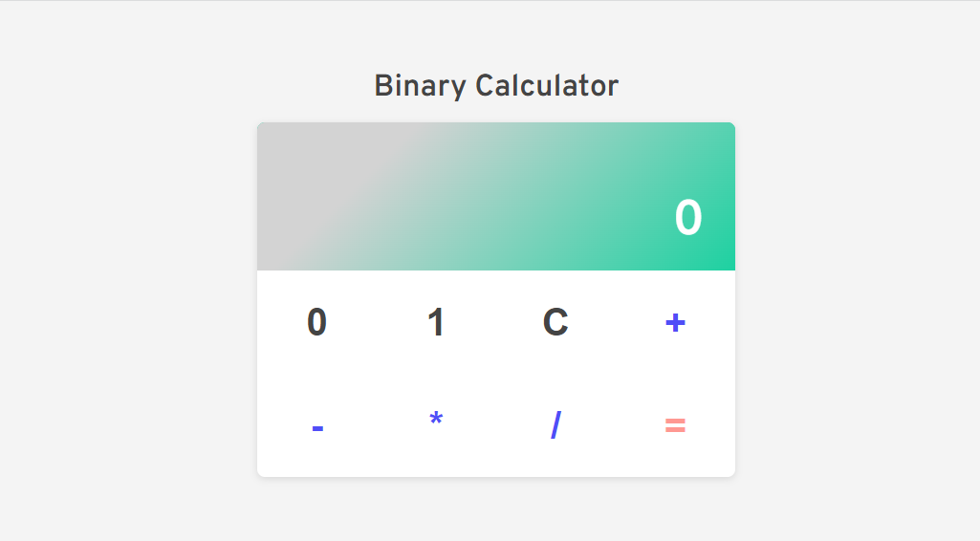Clear the display with the C key
The image size is (980, 541).
point(555,322)
